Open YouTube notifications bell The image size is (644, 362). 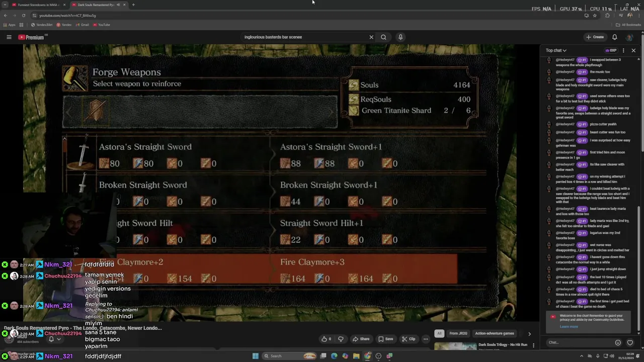pos(614,37)
